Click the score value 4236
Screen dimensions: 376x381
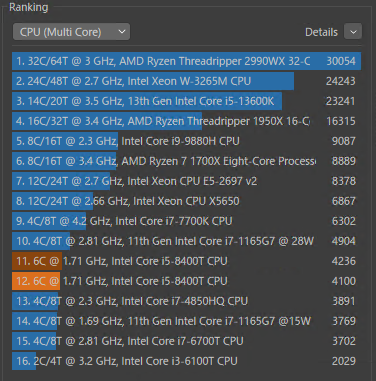click(344, 261)
